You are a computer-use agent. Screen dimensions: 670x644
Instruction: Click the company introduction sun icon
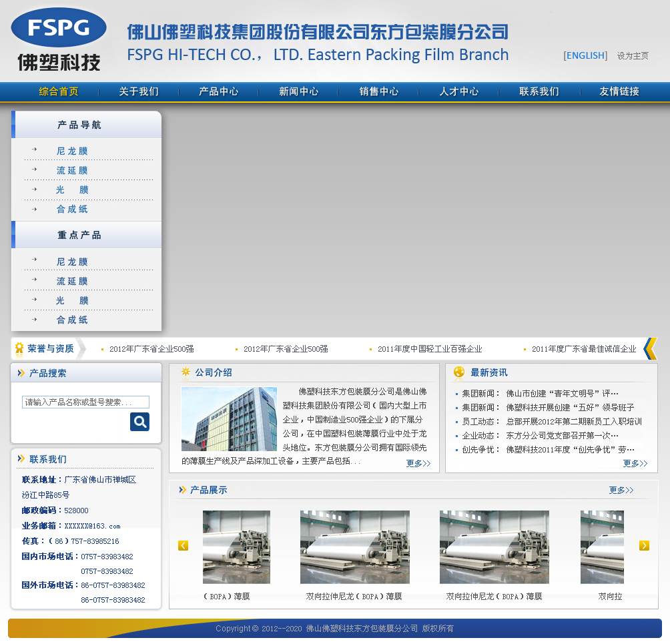click(x=186, y=372)
